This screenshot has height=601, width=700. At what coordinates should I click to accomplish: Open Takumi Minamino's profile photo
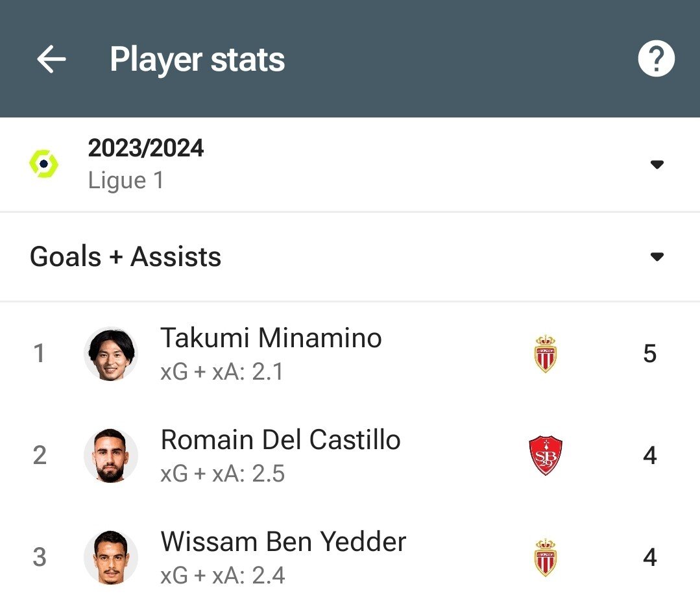(111, 354)
